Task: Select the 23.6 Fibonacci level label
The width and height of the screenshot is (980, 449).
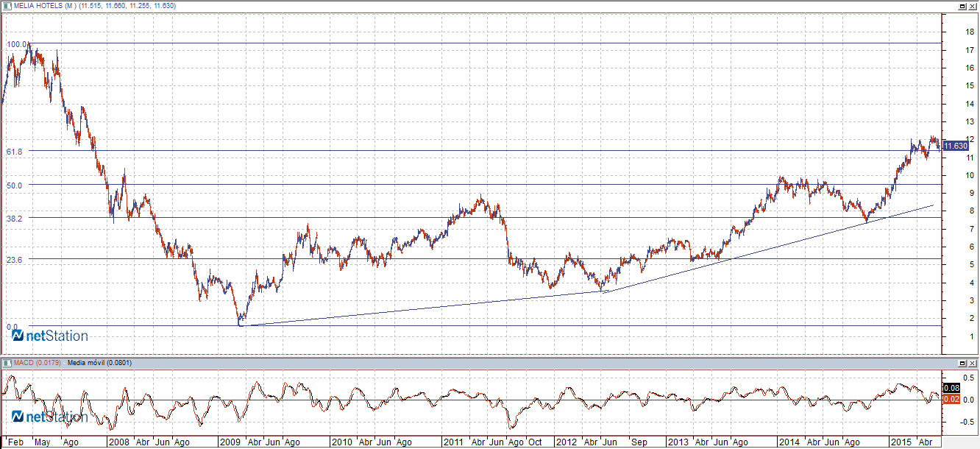Action: point(15,260)
